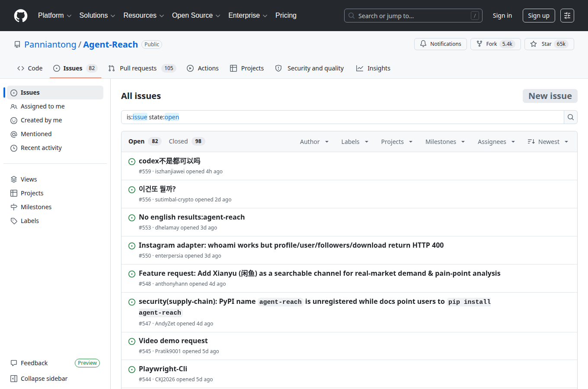Click the open-issue icon for Xianyu feature request
The height and width of the screenshot is (389, 588).
tap(132, 274)
